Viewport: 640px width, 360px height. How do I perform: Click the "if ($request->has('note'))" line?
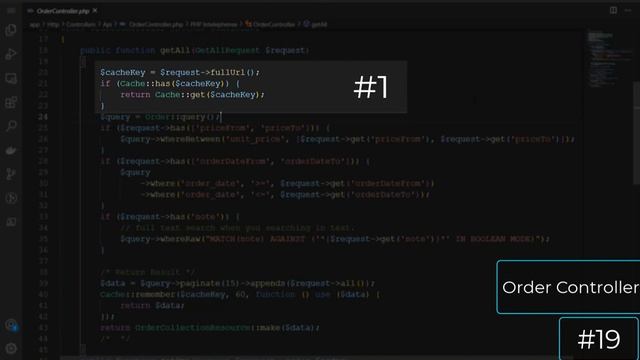pyautogui.click(x=170, y=217)
